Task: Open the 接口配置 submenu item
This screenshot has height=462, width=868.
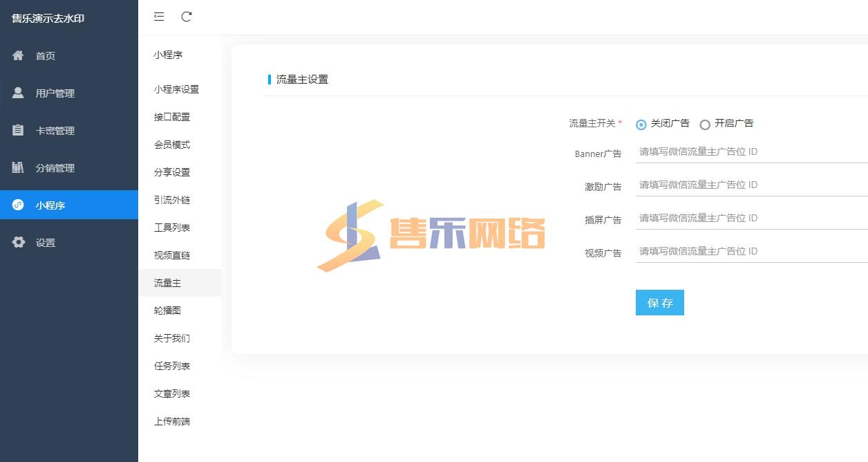Action: 172,117
